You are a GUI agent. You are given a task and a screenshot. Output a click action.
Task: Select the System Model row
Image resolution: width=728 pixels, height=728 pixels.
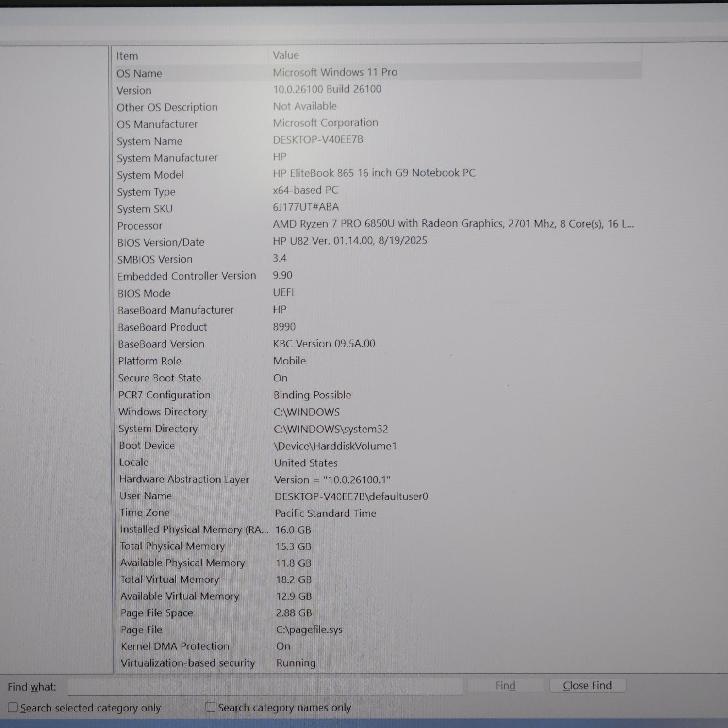150,175
